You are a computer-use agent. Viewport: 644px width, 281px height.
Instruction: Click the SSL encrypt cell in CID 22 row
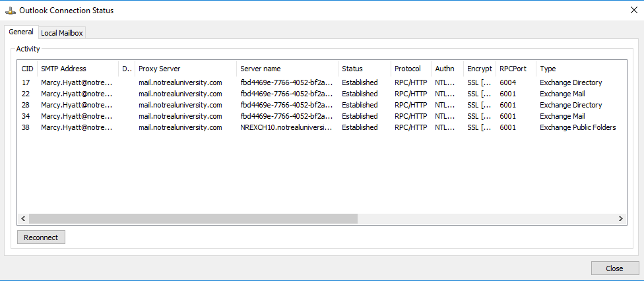pyautogui.click(x=479, y=94)
